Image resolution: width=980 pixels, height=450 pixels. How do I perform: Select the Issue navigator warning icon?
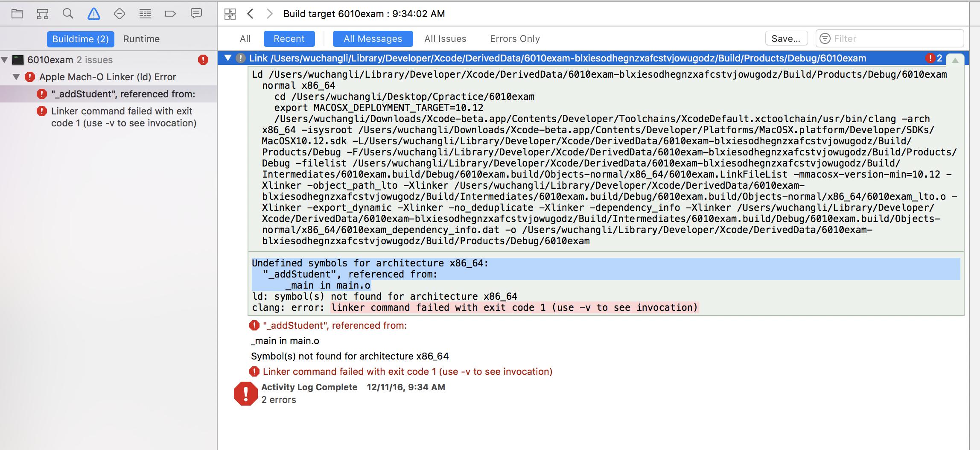click(x=94, y=14)
